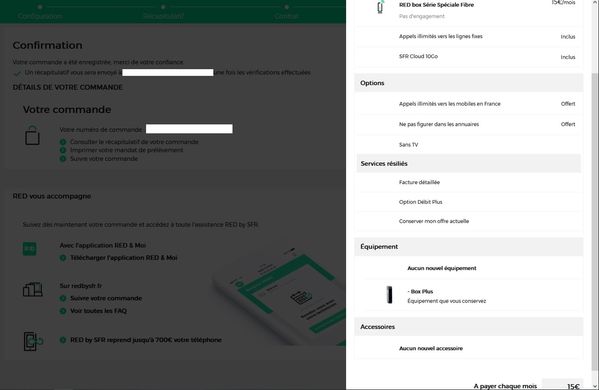
Task: Click the side panel vertical scrollbar
Action: point(595,222)
